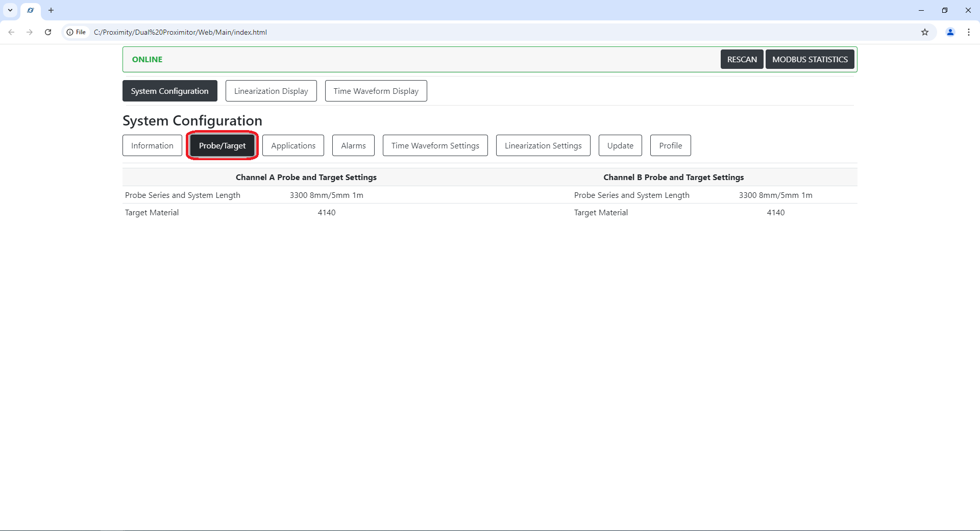Screen dimensions: 980x531
Task: Open a new tab with plus icon
Action: 51,10
